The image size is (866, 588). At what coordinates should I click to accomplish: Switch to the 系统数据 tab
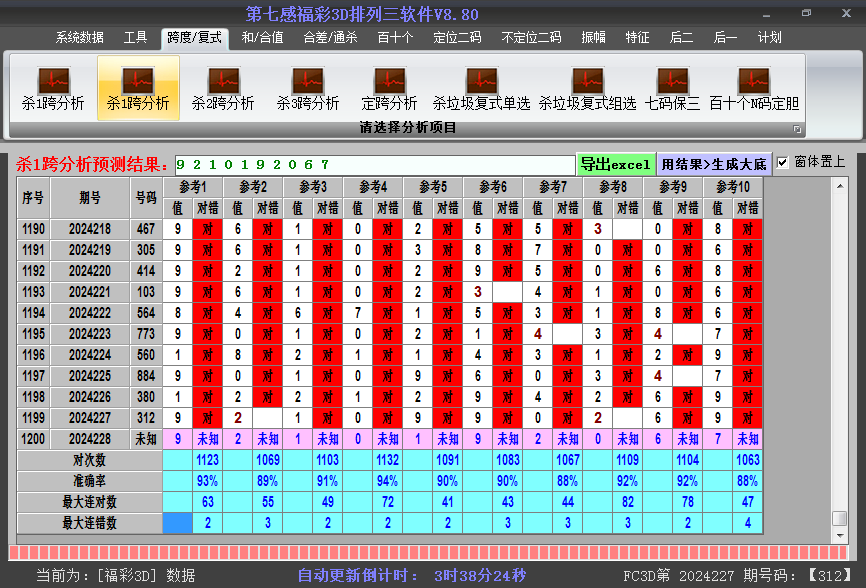[x=80, y=38]
